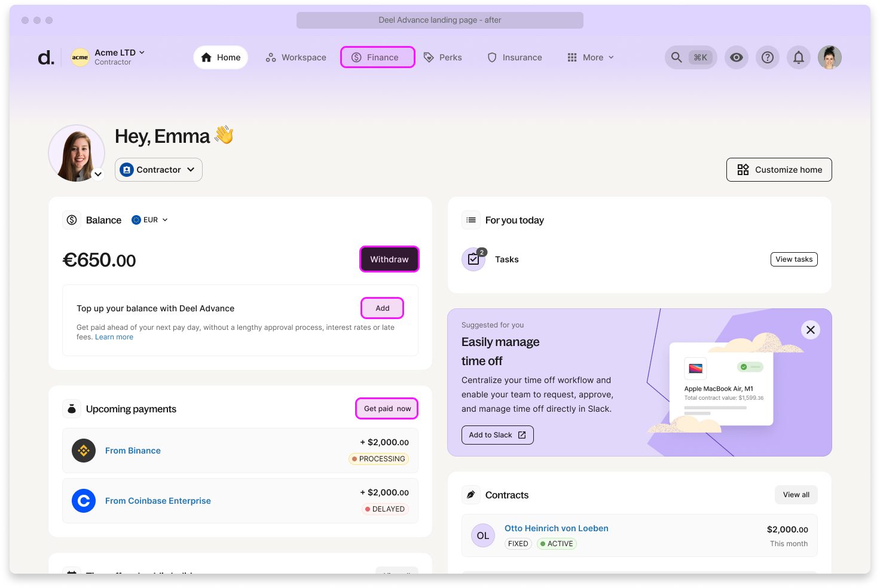Open the Workspace tab
Viewport: 880px width, 588px height.
click(296, 57)
